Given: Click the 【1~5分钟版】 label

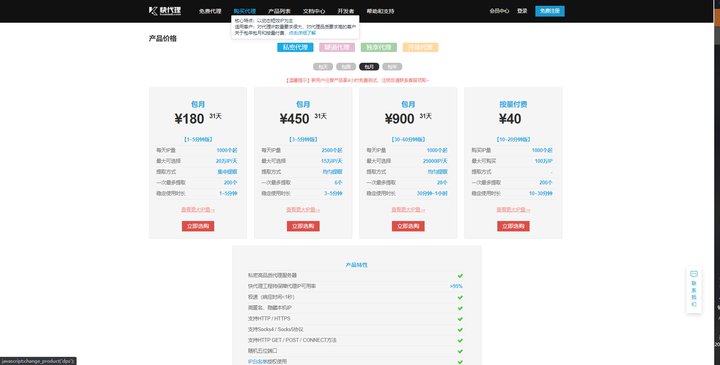Looking at the screenshot, I should pyautogui.click(x=198, y=139).
